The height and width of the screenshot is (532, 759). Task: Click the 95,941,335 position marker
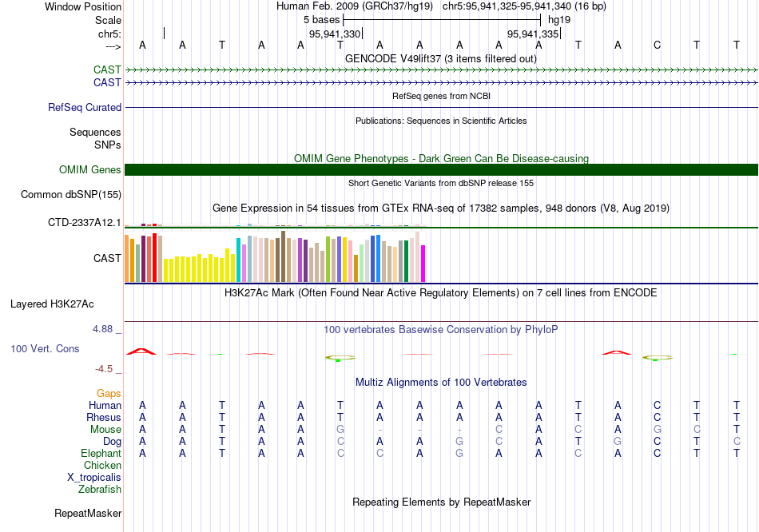pyautogui.click(x=533, y=34)
